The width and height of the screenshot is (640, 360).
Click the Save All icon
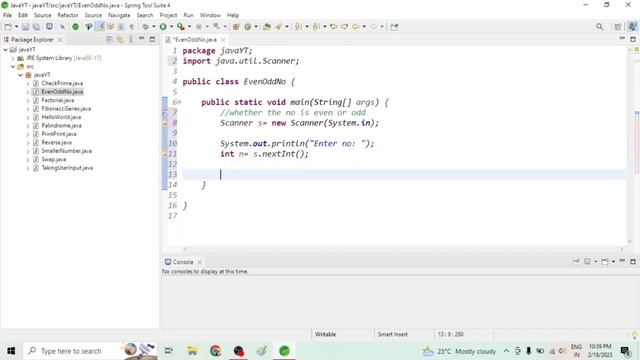(36, 27)
